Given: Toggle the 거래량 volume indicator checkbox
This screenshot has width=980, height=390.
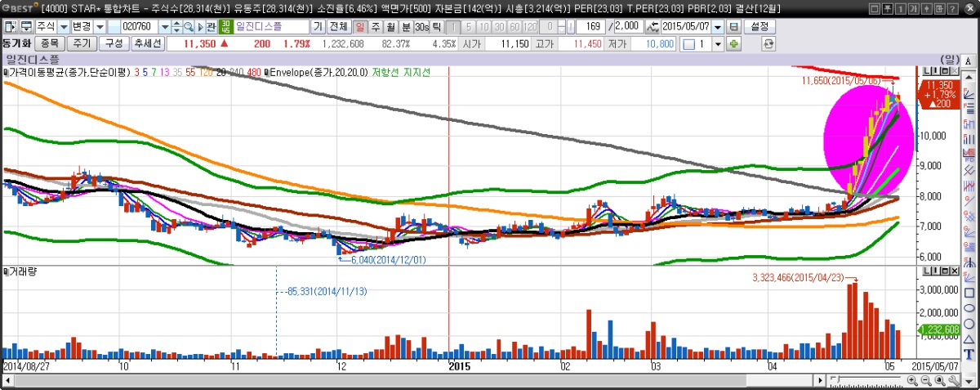Looking at the screenshot, I should 4,271.
